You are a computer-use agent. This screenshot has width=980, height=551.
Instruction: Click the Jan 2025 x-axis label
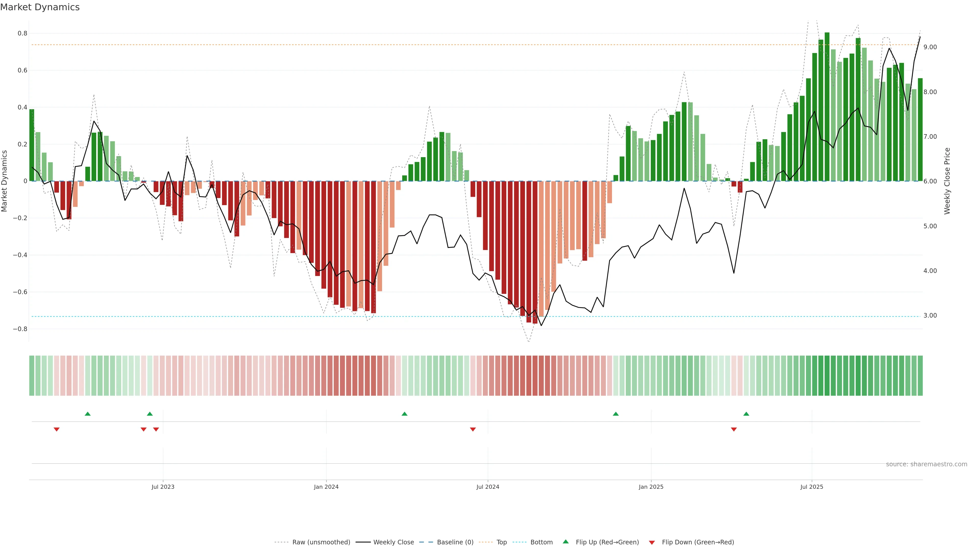651,487
